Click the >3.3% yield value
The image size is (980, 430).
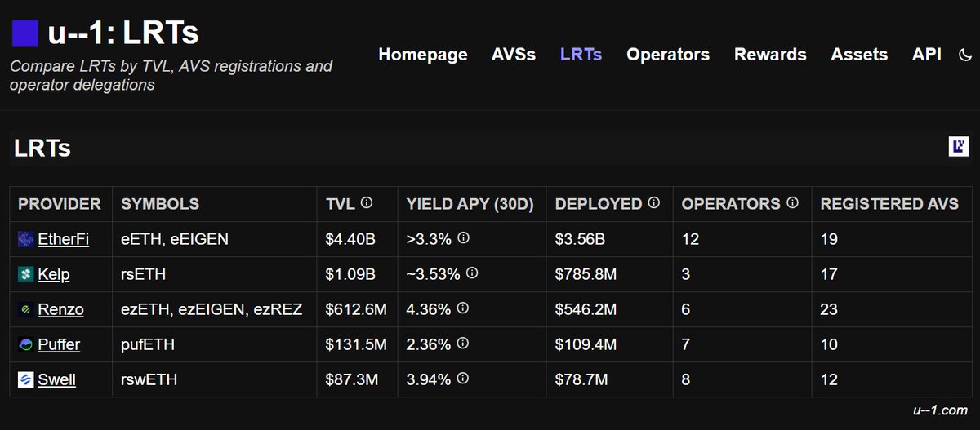tap(428, 239)
